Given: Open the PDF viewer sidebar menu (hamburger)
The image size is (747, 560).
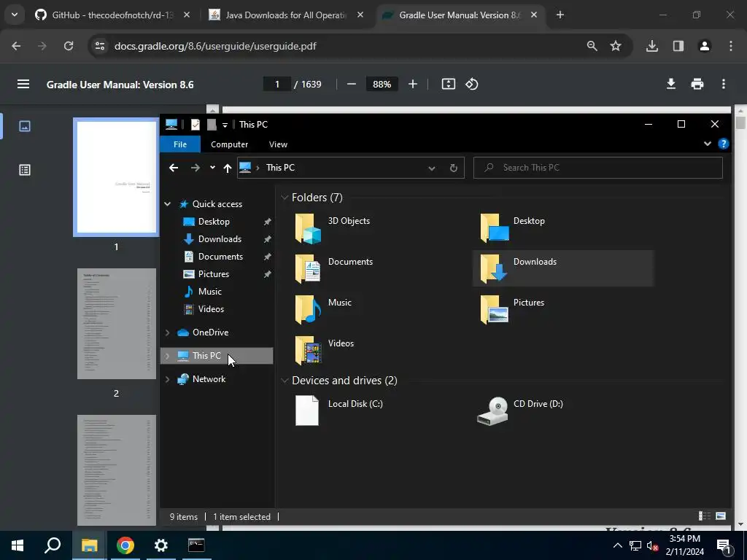Looking at the screenshot, I should (23, 85).
